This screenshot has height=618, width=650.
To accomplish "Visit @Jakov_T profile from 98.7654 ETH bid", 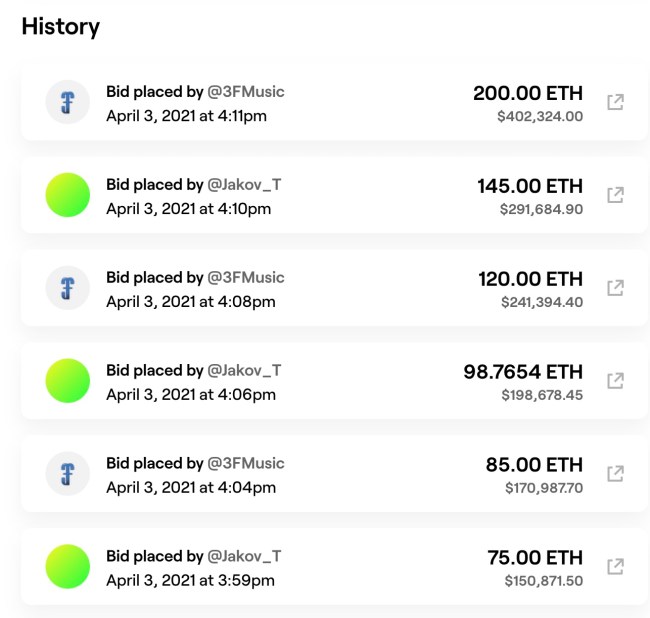I will pos(244,371).
